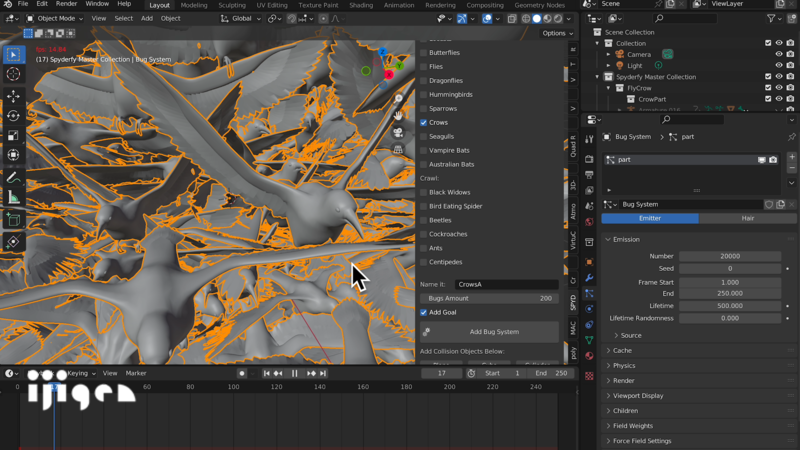The height and width of the screenshot is (450, 800).
Task: Open the Window menu
Action: (x=97, y=4)
